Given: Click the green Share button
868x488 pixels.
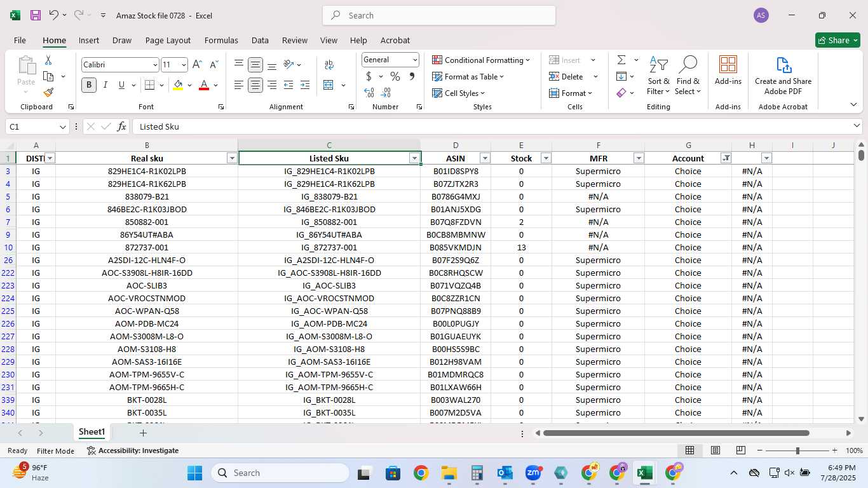Looking at the screenshot, I should pos(837,40).
